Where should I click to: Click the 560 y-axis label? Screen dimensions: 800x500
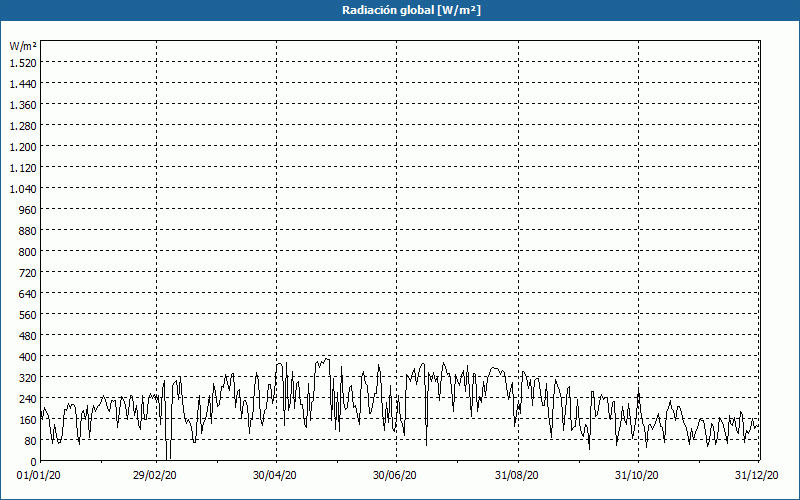[28, 315]
